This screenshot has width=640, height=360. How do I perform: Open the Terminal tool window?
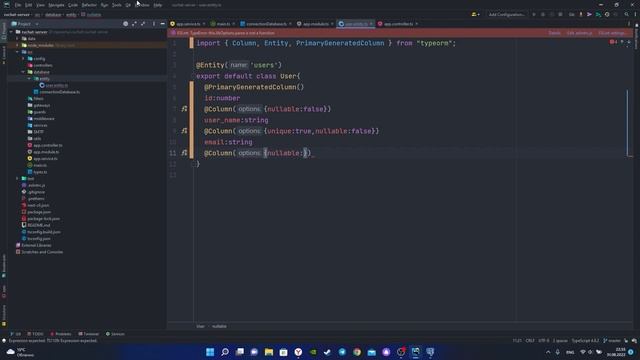click(x=88, y=334)
